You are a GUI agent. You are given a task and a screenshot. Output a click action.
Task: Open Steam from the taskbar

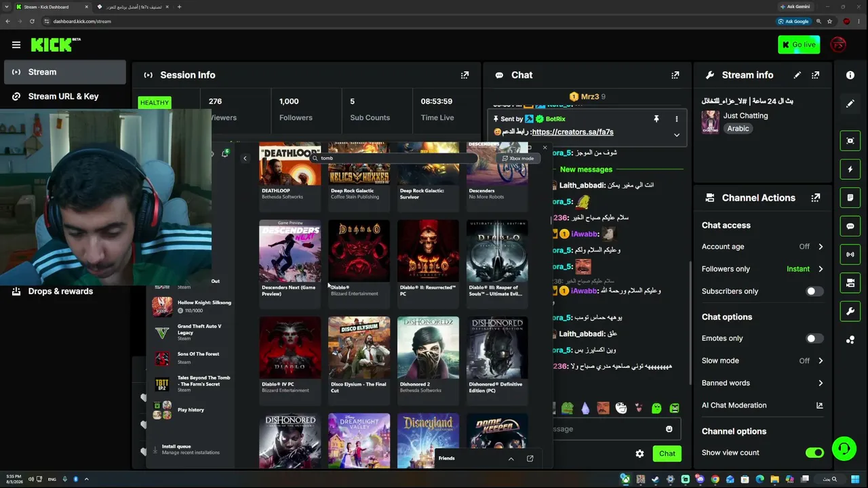click(655, 480)
